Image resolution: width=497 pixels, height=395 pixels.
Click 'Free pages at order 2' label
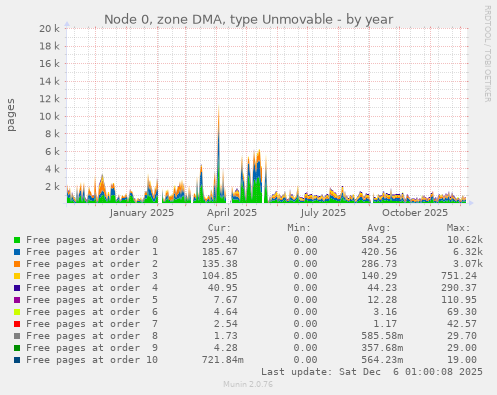(92, 264)
